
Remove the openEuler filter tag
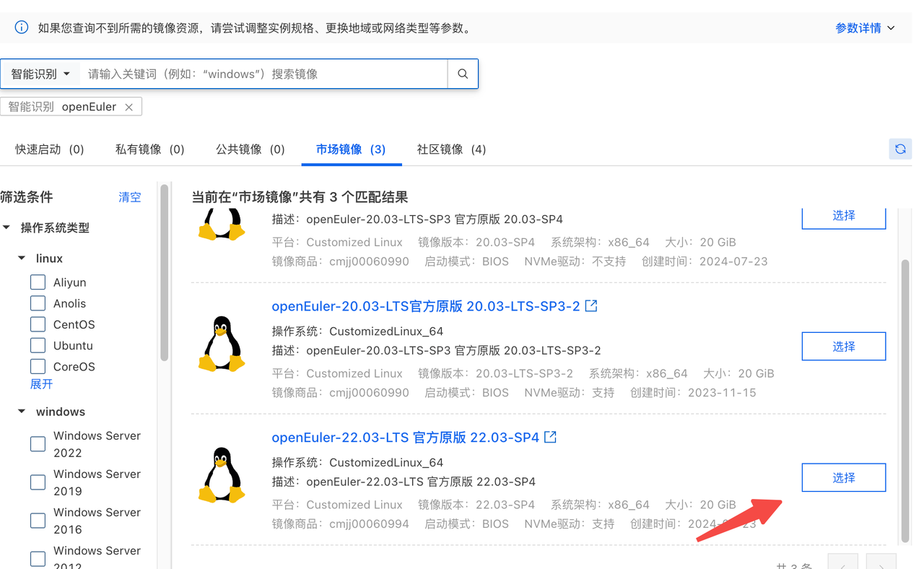[x=128, y=107]
